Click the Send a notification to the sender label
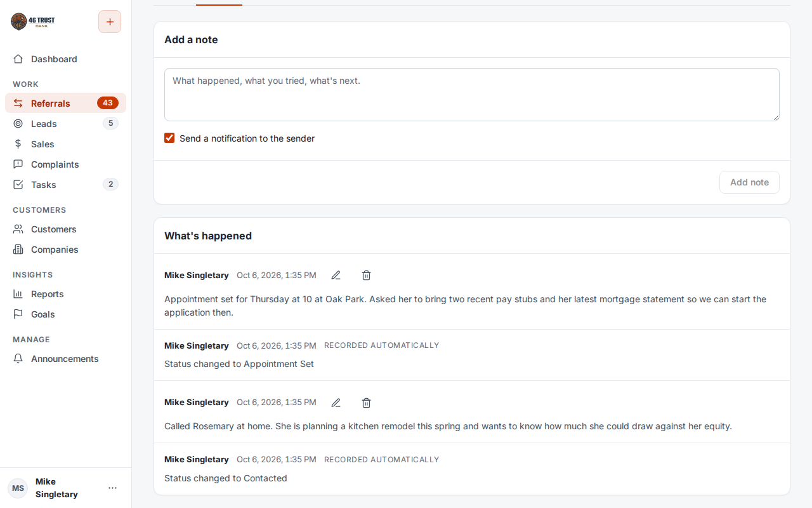The height and width of the screenshot is (508, 812). click(x=247, y=138)
